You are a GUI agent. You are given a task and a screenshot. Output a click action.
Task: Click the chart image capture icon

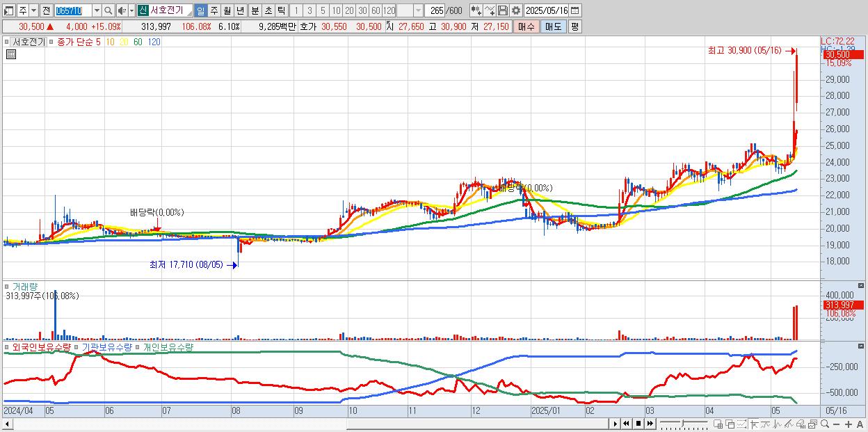click(812, 424)
